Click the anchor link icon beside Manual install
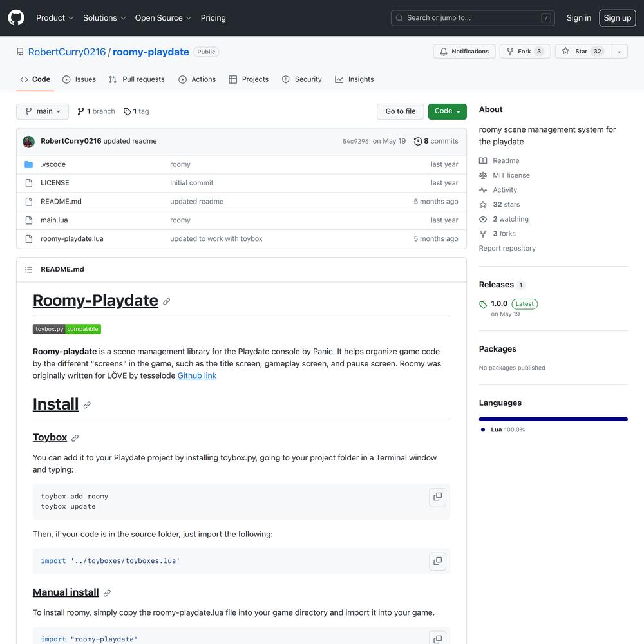644x644 pixels. click(107, 593)
